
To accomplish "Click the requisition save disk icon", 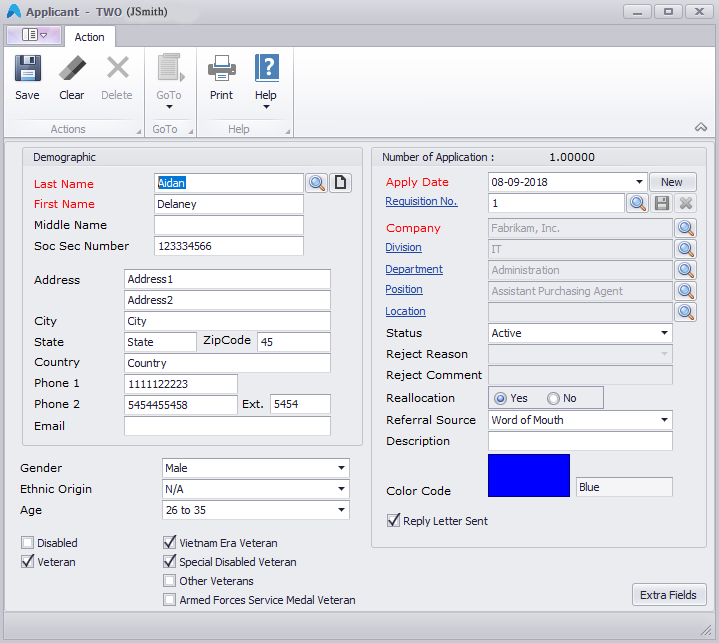I will 662,203.
